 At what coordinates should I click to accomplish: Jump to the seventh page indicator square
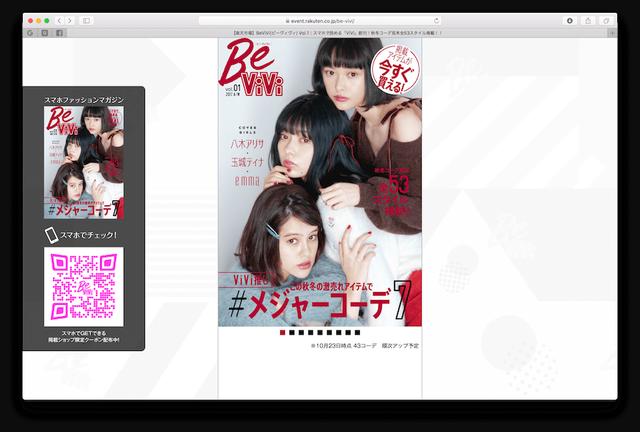click(x=339, y=333)
